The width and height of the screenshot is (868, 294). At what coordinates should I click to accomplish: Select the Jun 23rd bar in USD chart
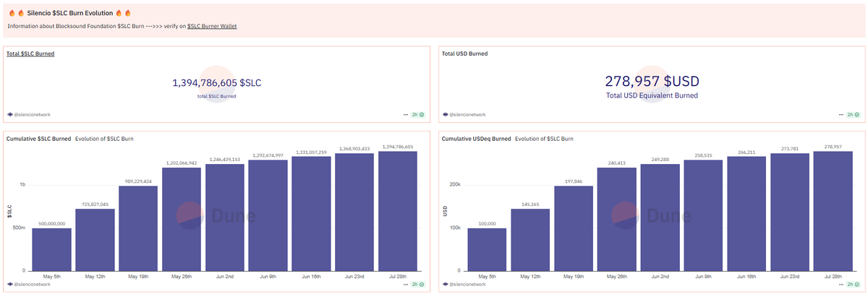coord(790,212)
